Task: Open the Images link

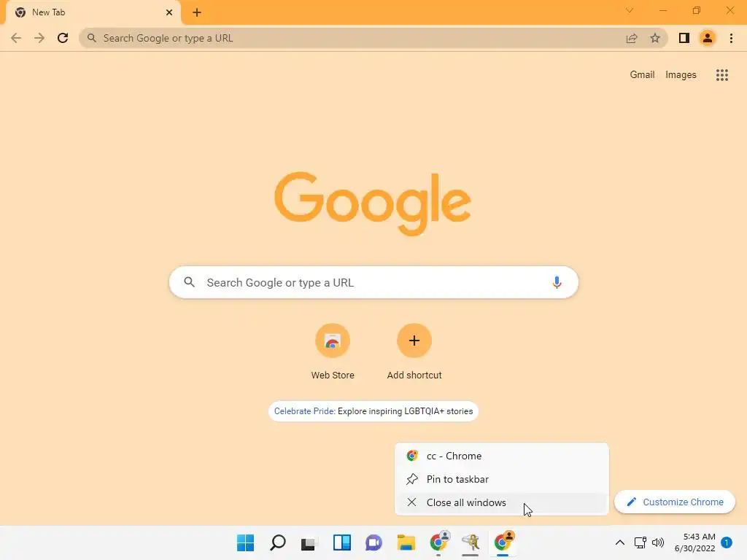Action: [x=681, y=75]
